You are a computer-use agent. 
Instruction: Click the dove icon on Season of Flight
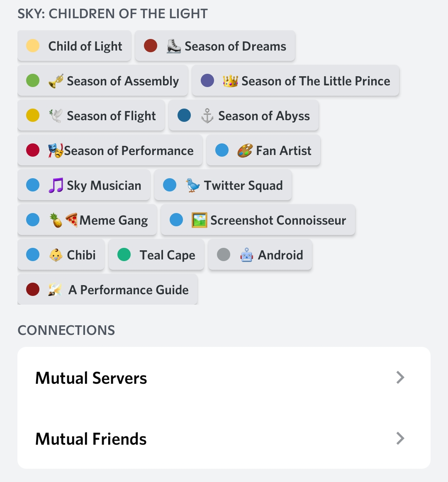(x=56, y=116)
